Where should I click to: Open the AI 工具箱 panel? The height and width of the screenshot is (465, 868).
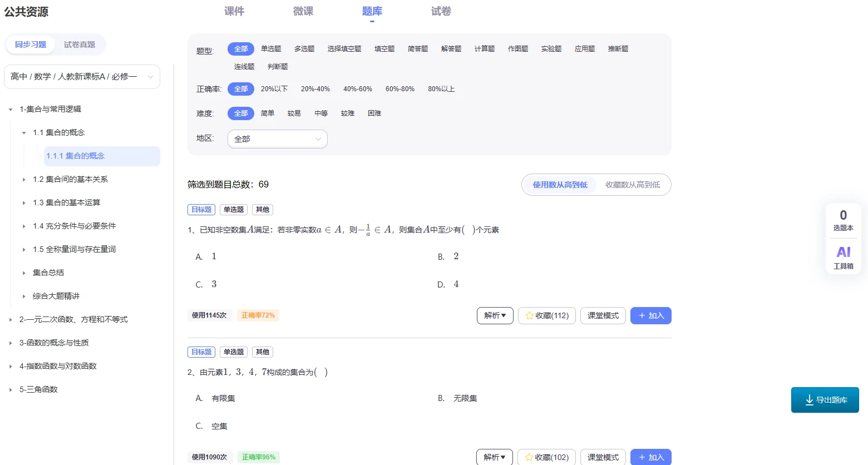coord(843,258)
